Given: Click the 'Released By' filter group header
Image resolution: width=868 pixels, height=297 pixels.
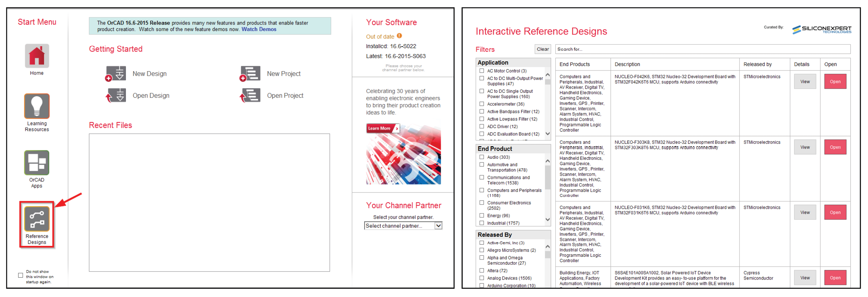Looking at the screenshot, I should click(513, 235).
